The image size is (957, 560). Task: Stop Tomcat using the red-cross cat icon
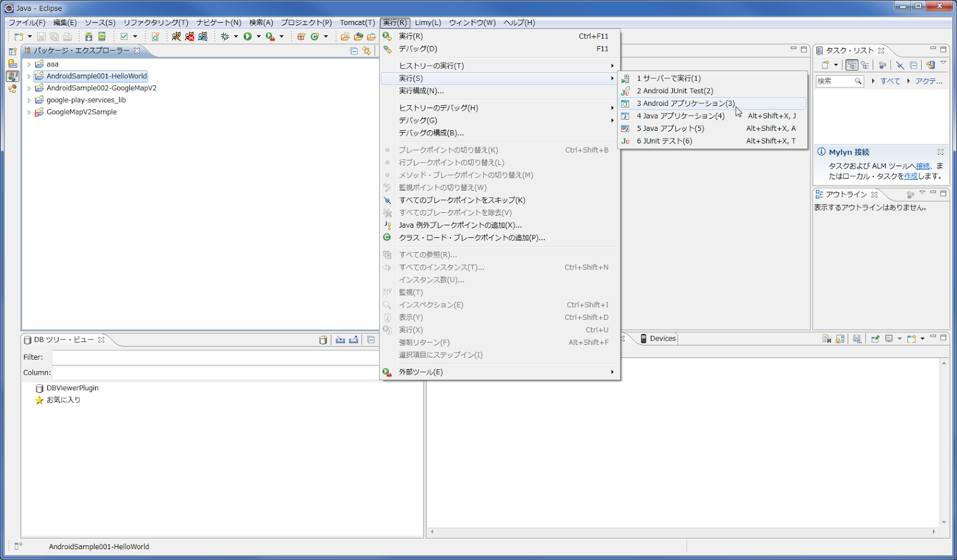click(x=190, y=36)
